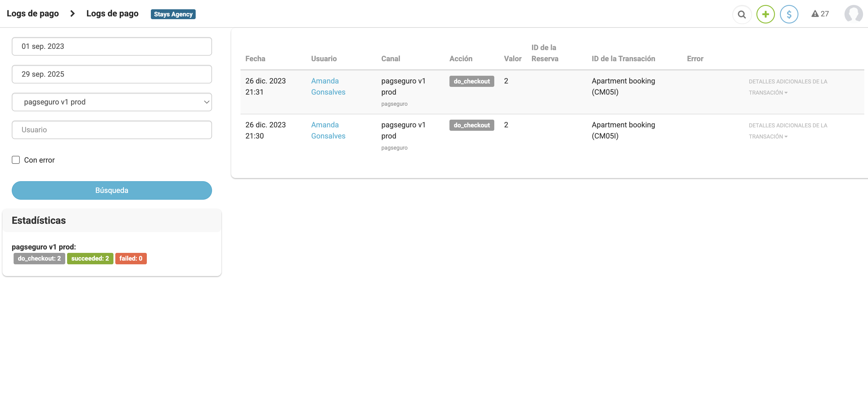Focus the Usuario input field

(x=112, y=130)
